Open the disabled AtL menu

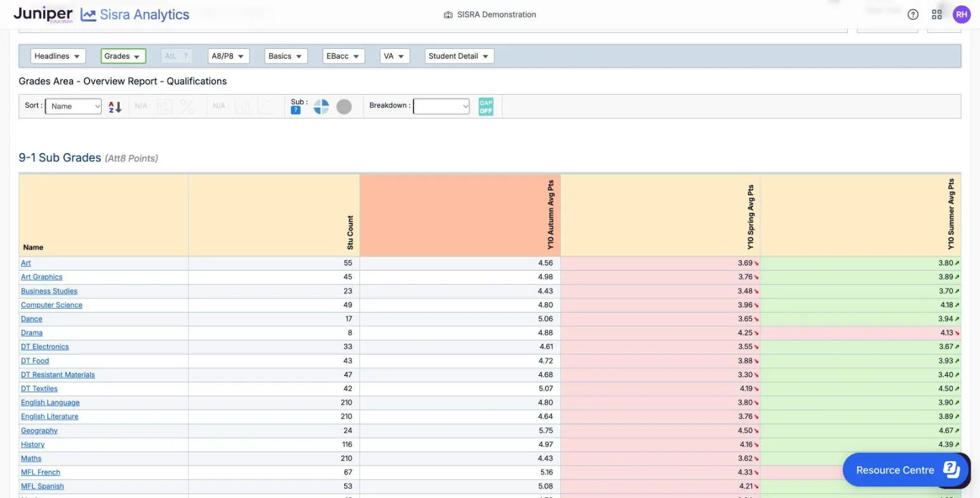(176, 56)
